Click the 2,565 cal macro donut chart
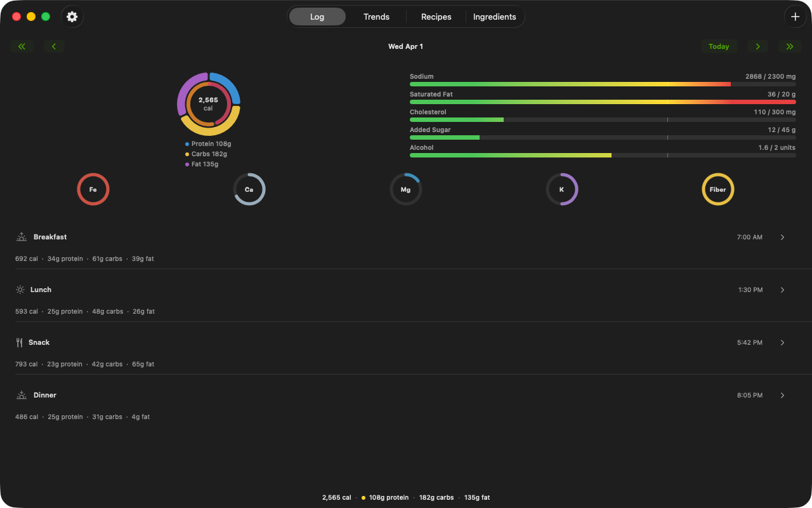The image size is (812, 508). click(209, 104)
